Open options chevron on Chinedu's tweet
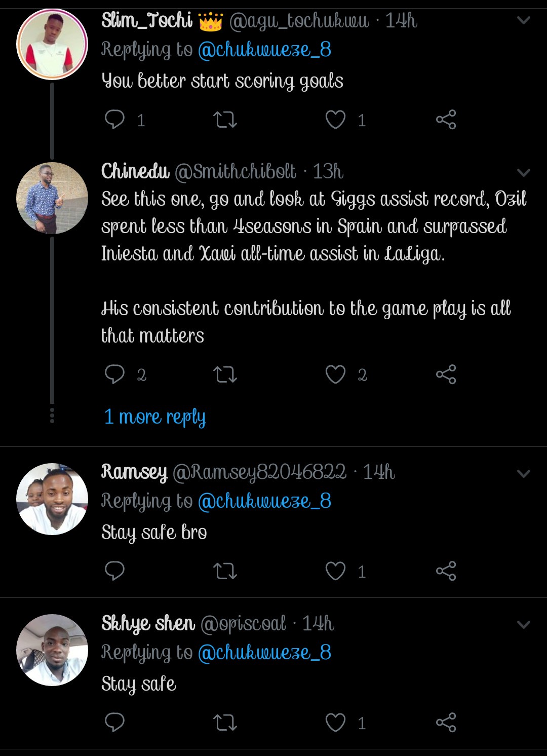Image resolution: width=547 pixels, height=756 pixels. (523, 172)
